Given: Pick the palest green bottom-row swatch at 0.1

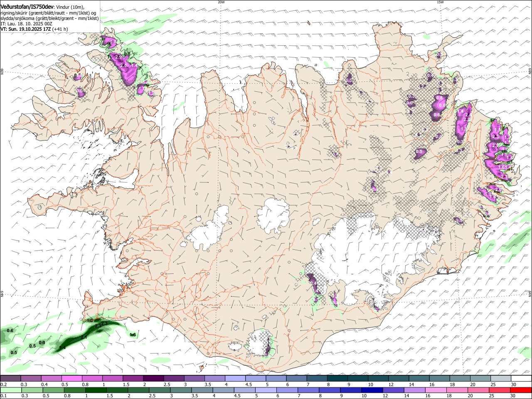Looking at the screenshot, I should tap(10, 390).
